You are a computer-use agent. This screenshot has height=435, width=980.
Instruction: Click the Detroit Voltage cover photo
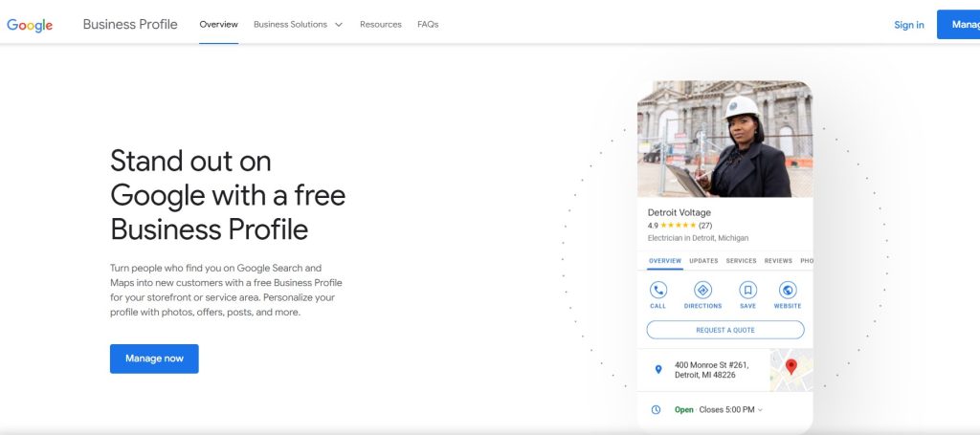[725, 139]
